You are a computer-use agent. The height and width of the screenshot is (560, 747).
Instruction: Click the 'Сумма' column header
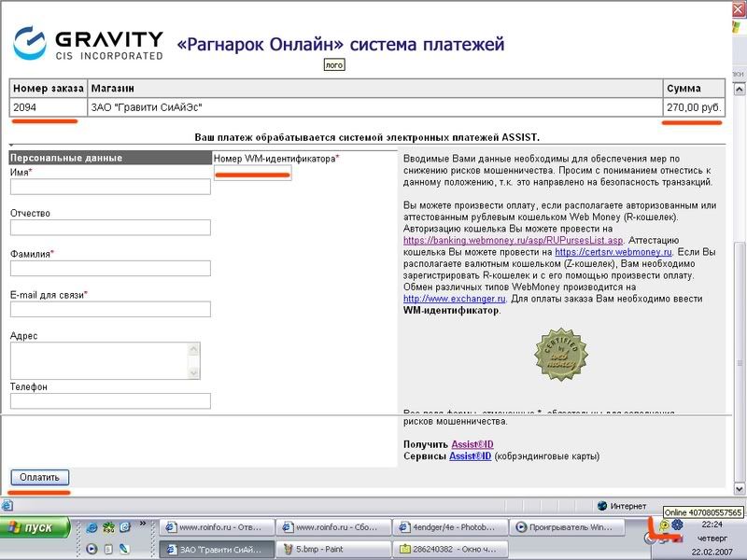(694, 89)
